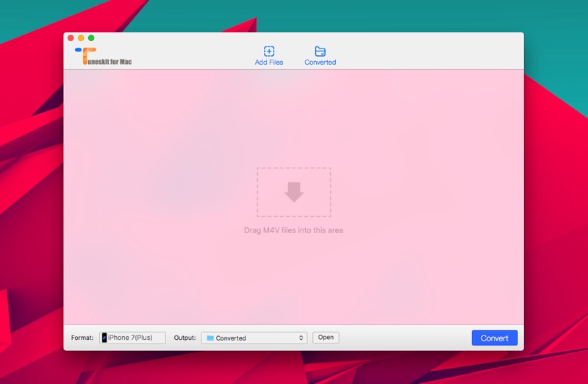This screenshot has height=384, width=588.
Task: Close the TunesKit window with red button
Action: 71,38
